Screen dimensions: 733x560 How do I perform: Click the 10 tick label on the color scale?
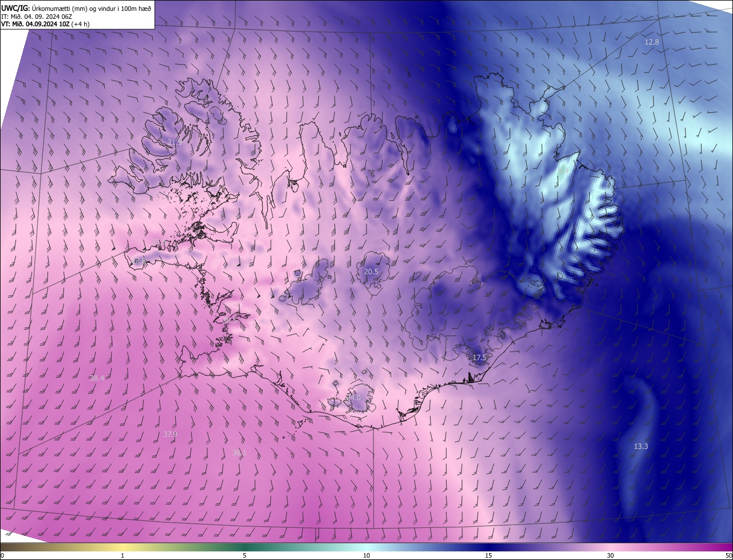click(x=366, y=556)
